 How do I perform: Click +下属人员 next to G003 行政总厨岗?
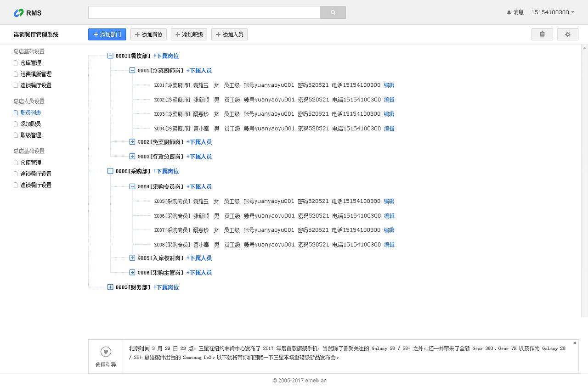click(199, 157)
